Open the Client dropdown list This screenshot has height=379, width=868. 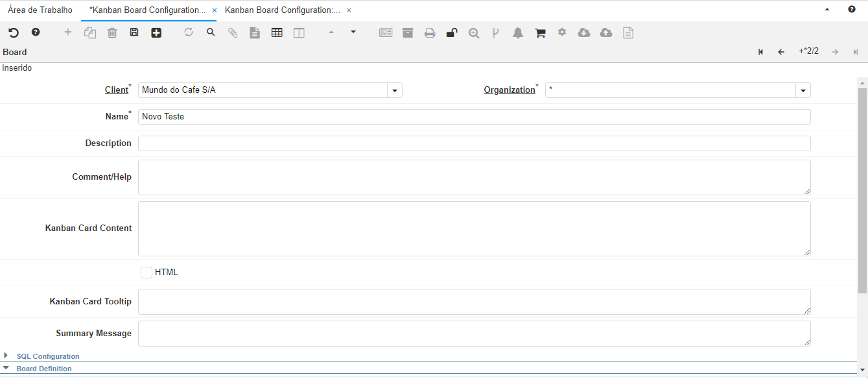coord(395,90)
